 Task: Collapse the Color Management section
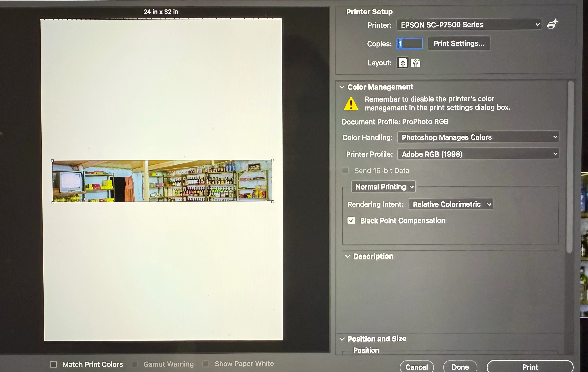click(x=342, y=87)
